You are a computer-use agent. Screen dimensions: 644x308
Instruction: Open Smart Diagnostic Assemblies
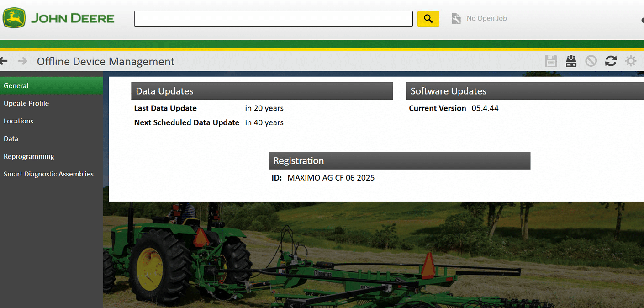click(48, 174)
